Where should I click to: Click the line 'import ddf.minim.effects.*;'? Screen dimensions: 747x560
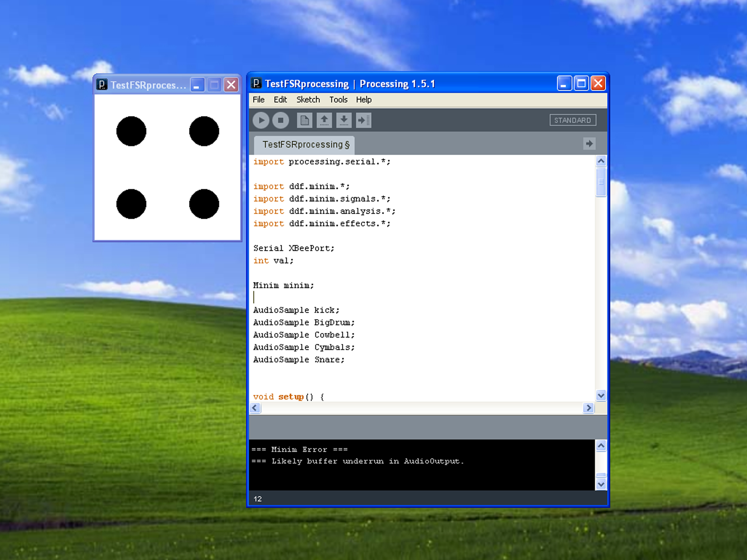coord(322,224)
